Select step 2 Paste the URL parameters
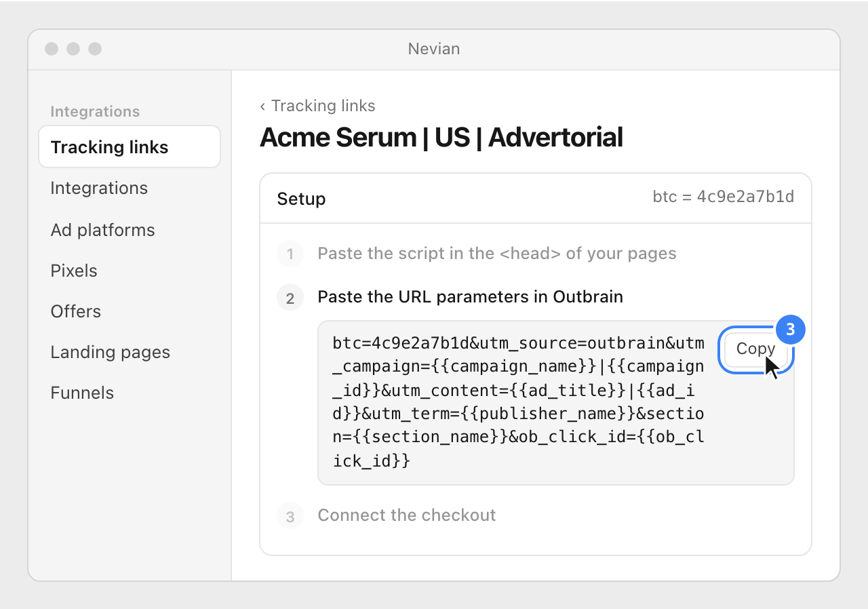The width and height of the screenshot is (868, 609). pyautogui.click(x=470, y=296)
